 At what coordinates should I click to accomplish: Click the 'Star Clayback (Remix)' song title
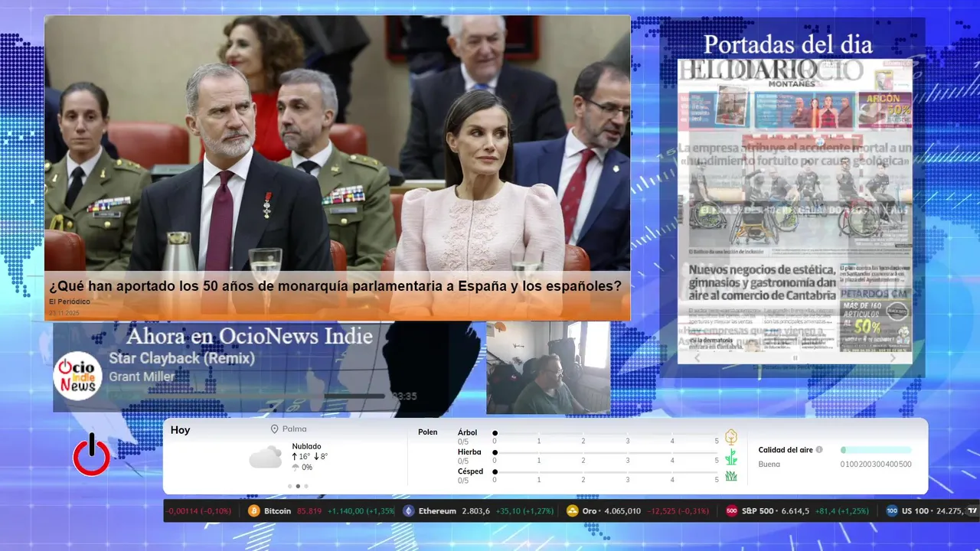pos(181,358)
